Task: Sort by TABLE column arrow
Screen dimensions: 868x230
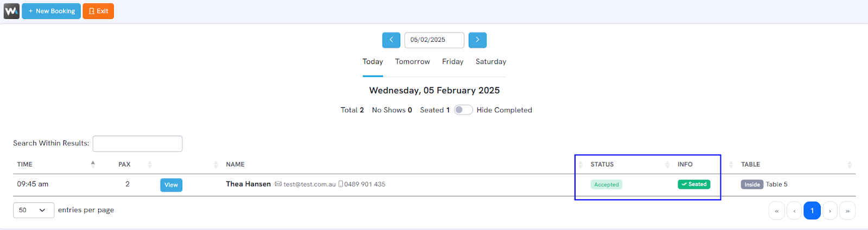Action: (850, 164)
